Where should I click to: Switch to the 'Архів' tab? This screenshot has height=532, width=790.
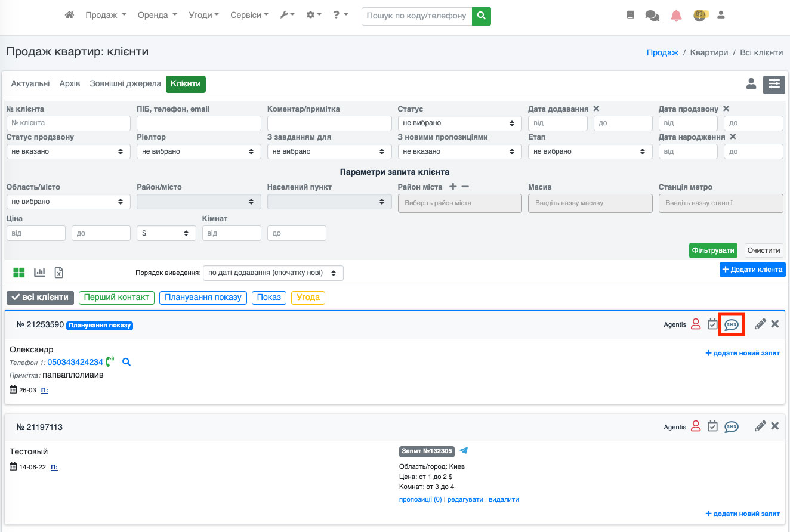(70, 84)
